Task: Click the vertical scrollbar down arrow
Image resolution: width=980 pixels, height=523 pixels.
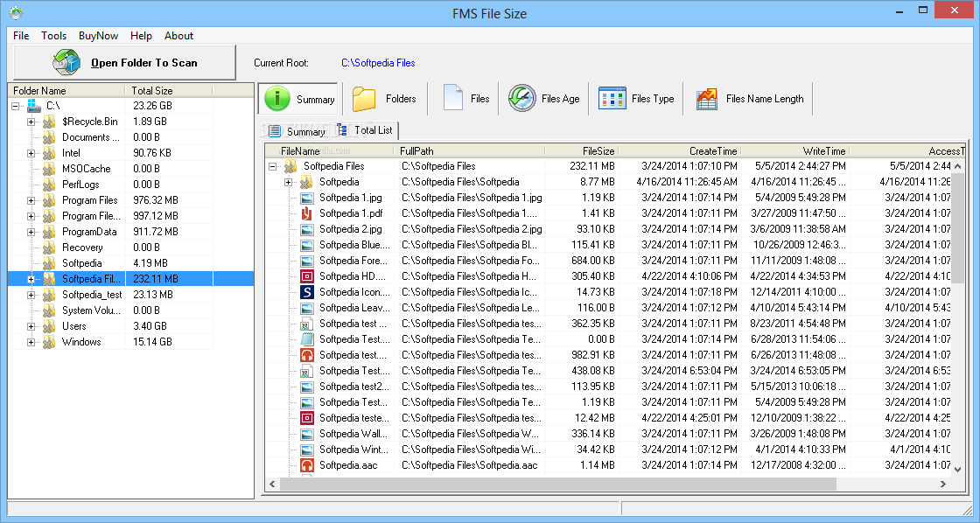Action: [x=957, y=468]
